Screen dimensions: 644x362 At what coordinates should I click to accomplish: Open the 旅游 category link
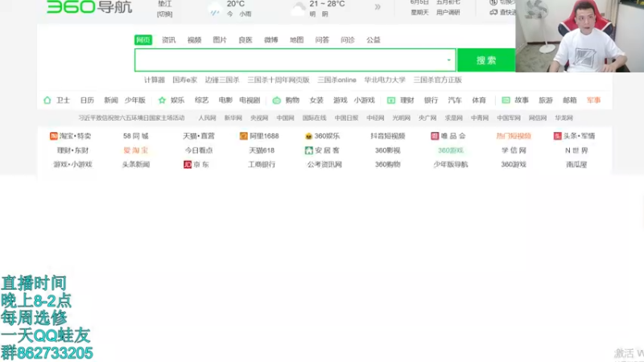[546, 100]
